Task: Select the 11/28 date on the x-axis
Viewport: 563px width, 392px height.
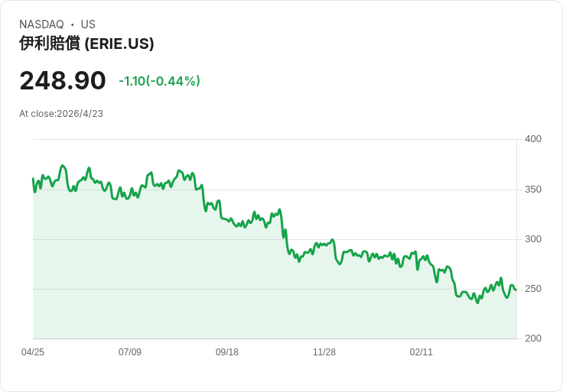Action: point(324,352)
